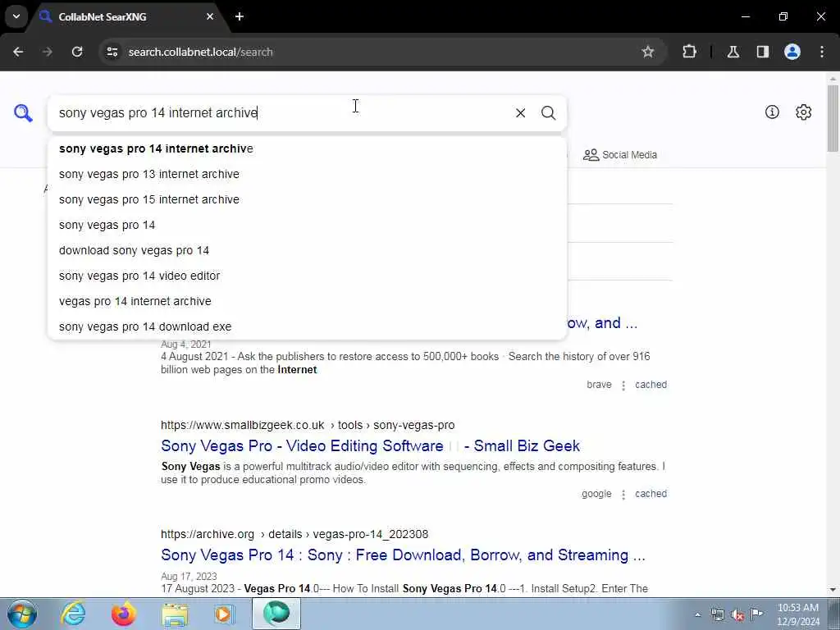
Task: Click the browser address bar URL
Action: coord(200,52)
